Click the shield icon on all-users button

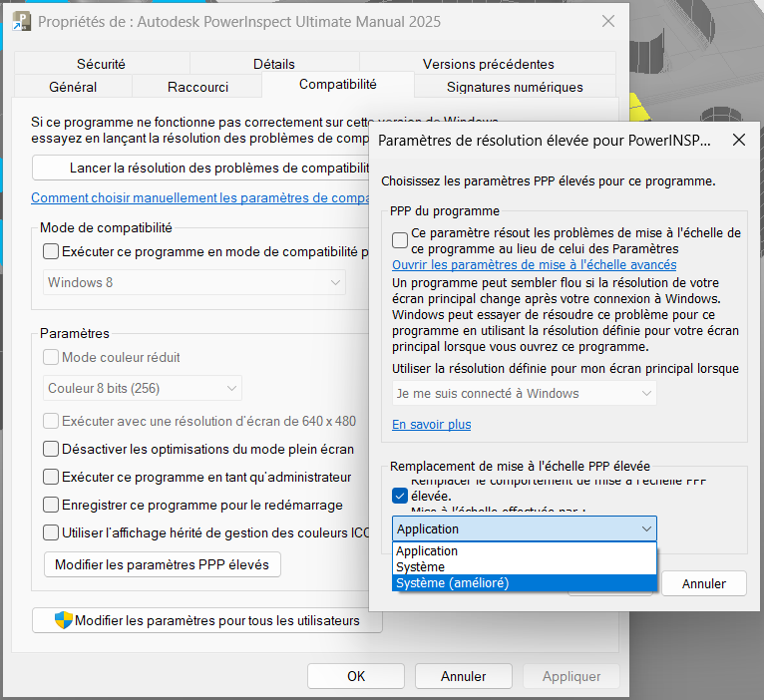(x=64, y=620)
